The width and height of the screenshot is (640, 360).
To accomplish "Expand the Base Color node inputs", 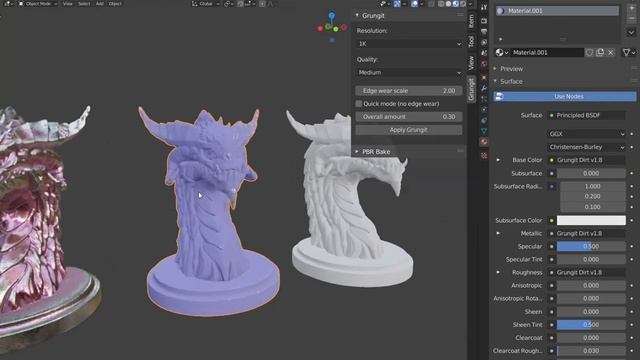I will 498,160.
